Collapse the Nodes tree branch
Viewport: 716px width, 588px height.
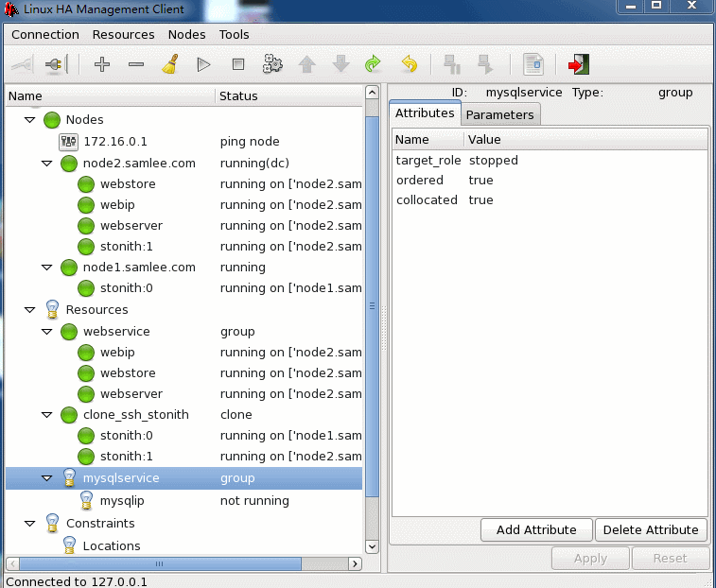click(x=30, y=120)
